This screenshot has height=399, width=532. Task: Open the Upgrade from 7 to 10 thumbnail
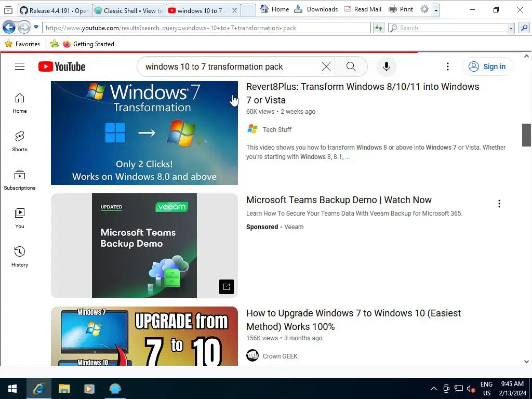click(144, 336)
